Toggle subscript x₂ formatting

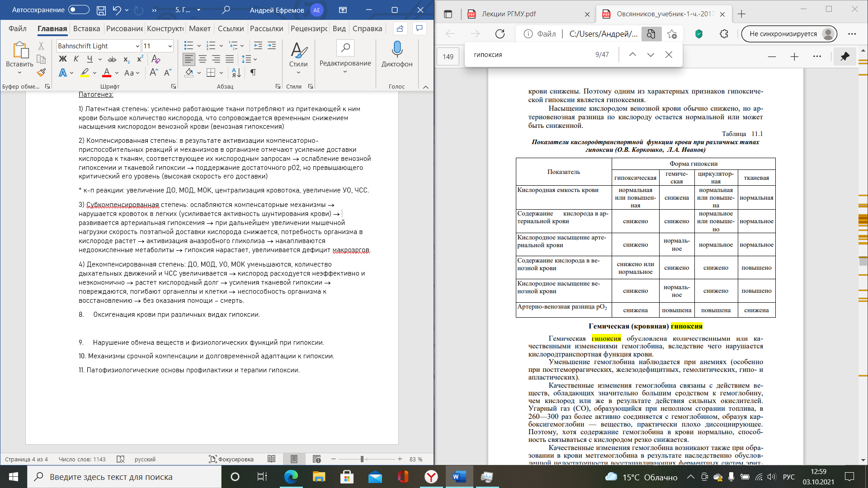tap(127, 59)
